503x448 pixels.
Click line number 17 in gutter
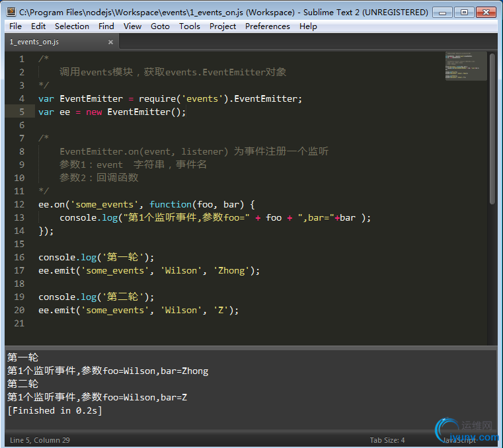tap(19, 271)
